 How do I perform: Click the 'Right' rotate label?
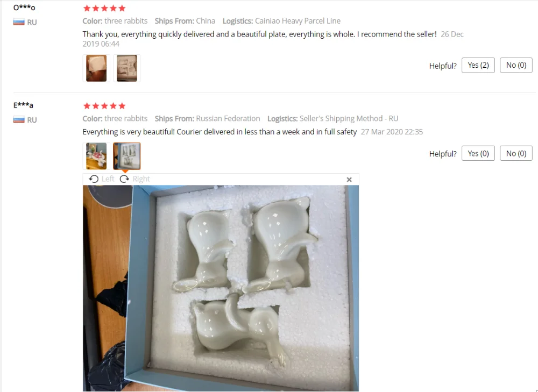click(141, 179)
